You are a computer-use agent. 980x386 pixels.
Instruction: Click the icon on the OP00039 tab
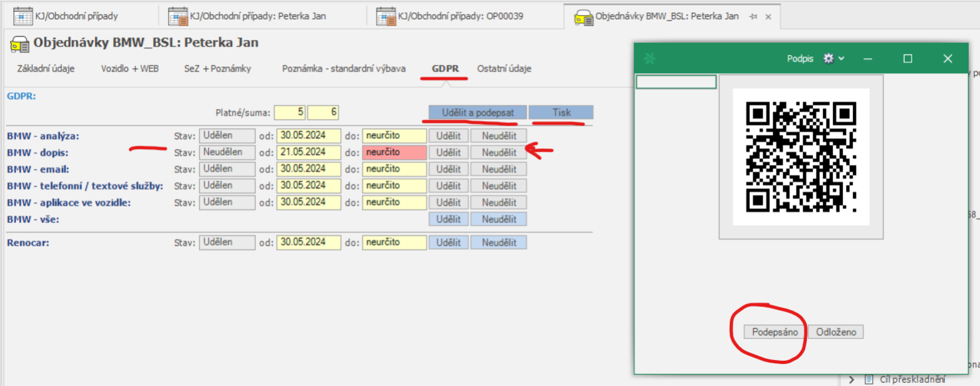coord(385,16)
